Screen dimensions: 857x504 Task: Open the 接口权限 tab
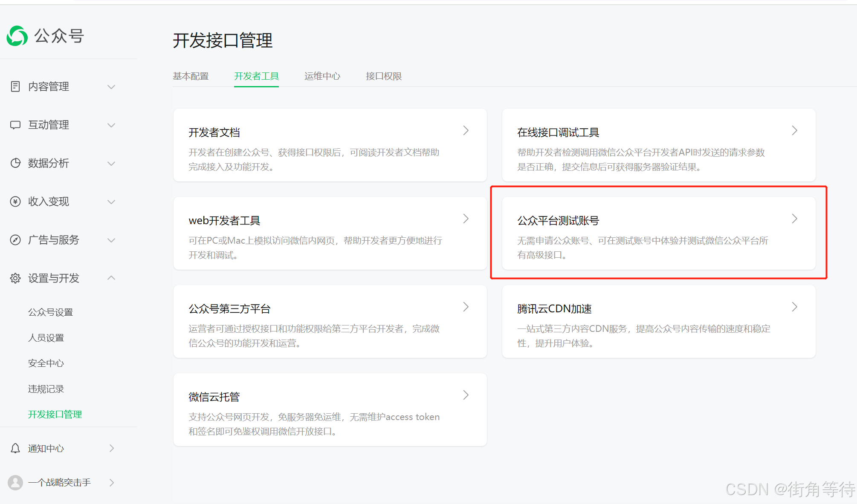tap(384, 76)
